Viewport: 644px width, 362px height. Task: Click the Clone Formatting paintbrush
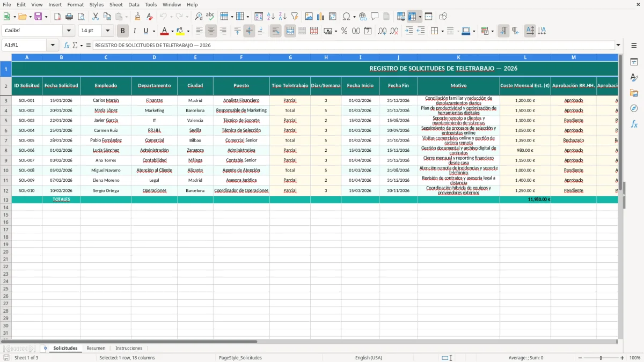click(137, 17)
